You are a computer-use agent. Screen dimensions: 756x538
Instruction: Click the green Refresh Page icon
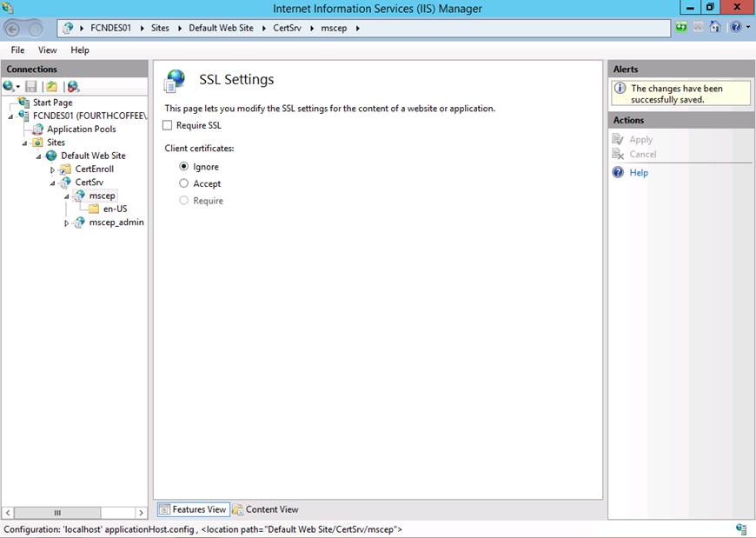coord(681,28)
